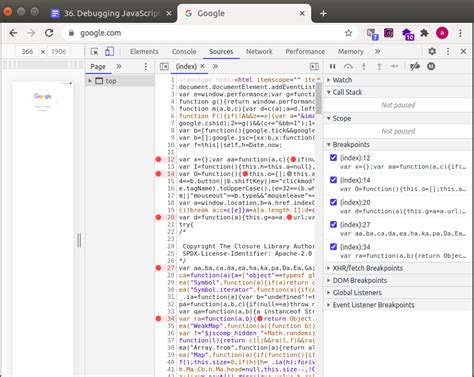Expand the top frame tree node
Image resolution: width=474 pixels, height=377 pixels.
(x=90, y=81)
